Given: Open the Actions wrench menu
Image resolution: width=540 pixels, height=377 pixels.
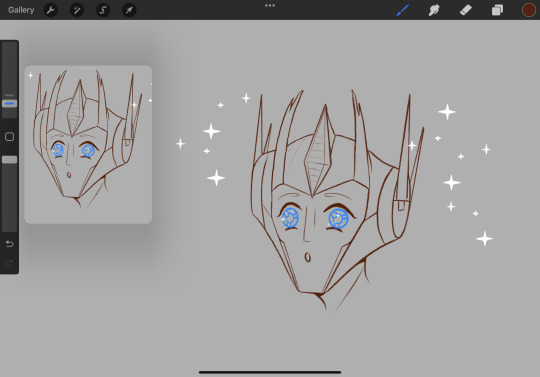Looking at the screenshot, I should [x=51, y=10].
